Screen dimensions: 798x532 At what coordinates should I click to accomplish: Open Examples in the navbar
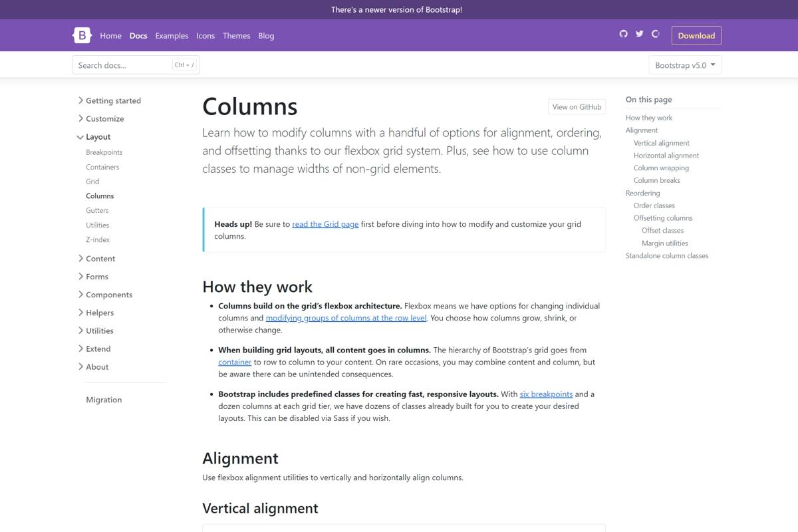(172, 36)
